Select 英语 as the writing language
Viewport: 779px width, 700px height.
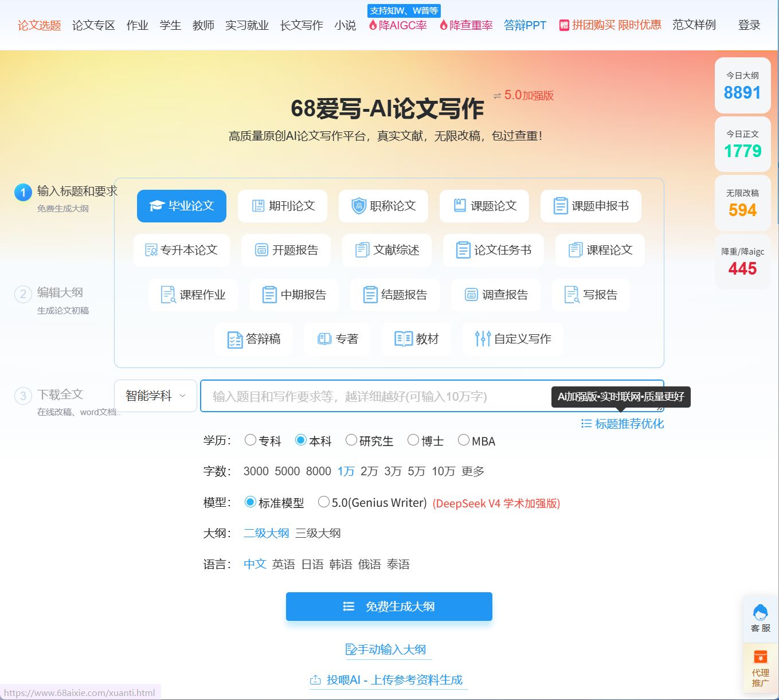pyautogui.click(x=284, y=564)
